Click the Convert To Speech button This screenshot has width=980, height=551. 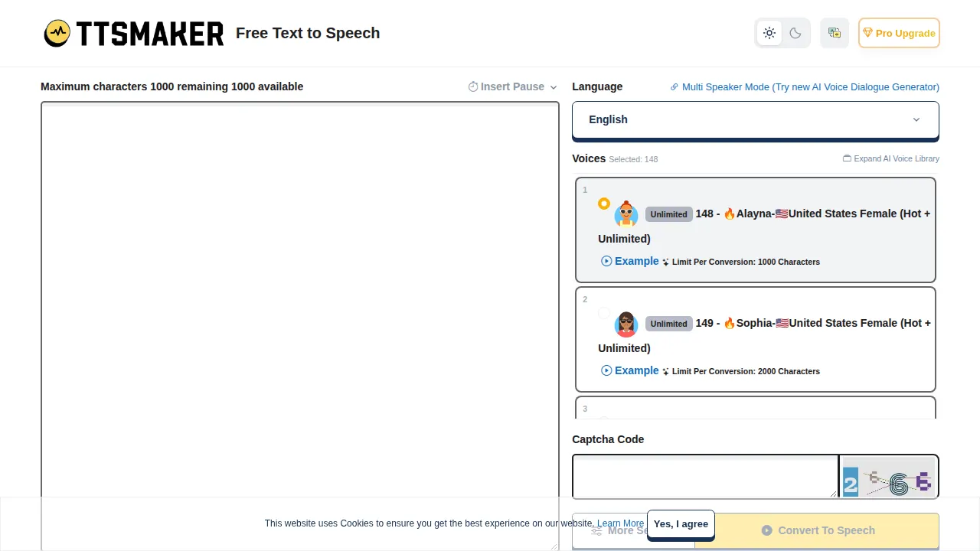pos(817,530)
